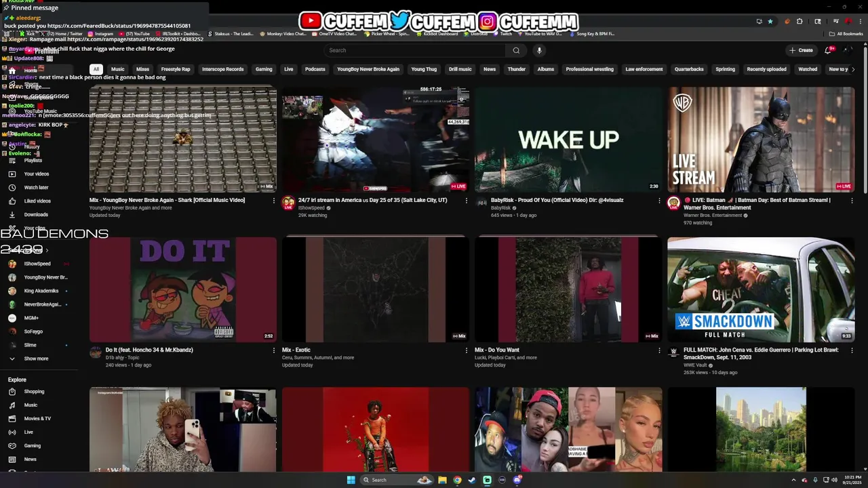Open Batman live stream thumbnail
Viewport: 868px width, 488px height.
[761, 140]
